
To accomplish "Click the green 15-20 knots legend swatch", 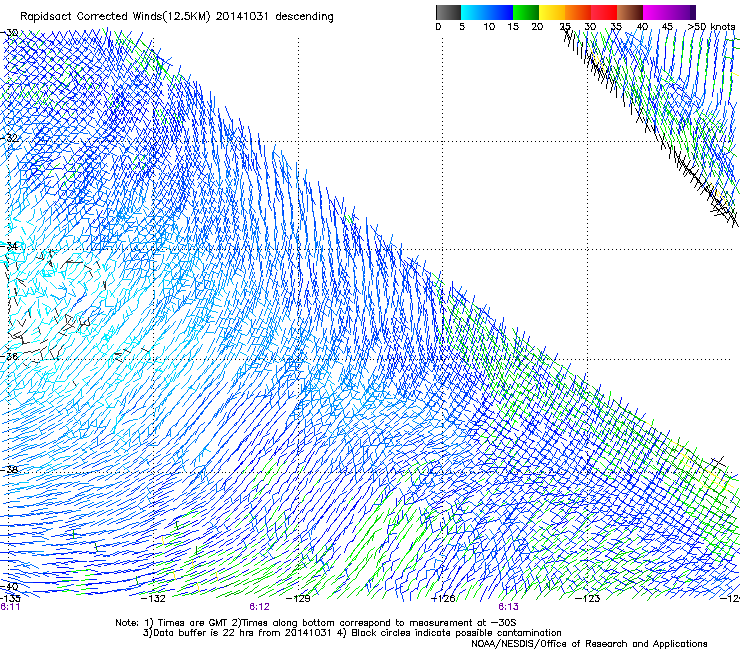I will [x=526, y=12].
